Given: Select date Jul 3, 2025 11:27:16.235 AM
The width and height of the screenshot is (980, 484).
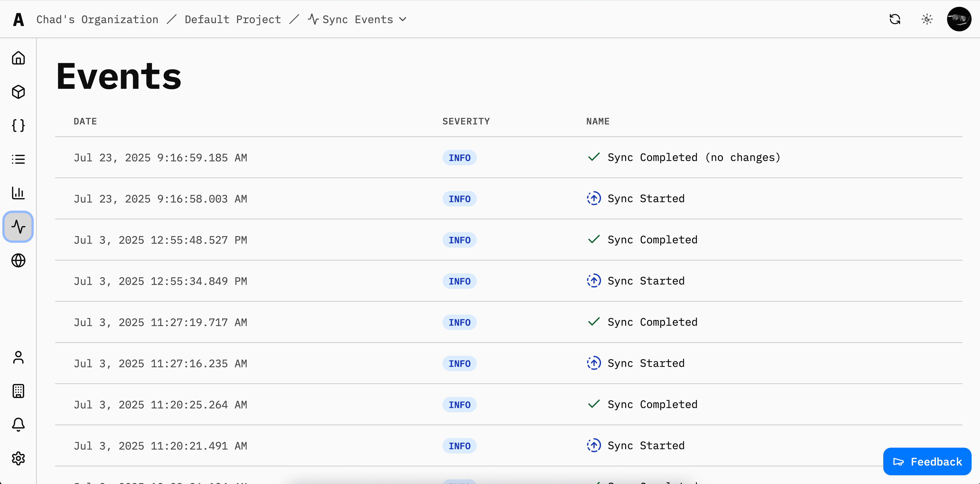Looking at the screenshot, I should [x=161, y=364].
